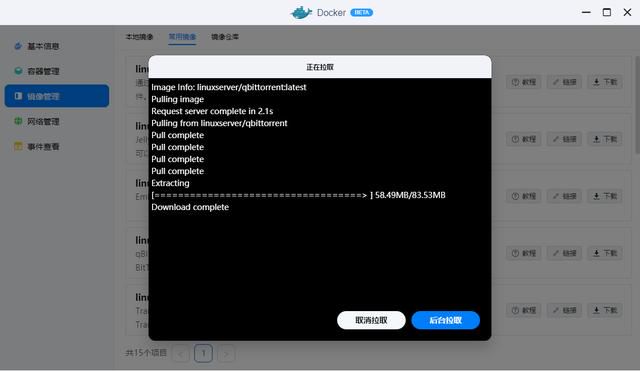Go to the next page arrow
The image size is (640, 371).
(x=226, y=353)
